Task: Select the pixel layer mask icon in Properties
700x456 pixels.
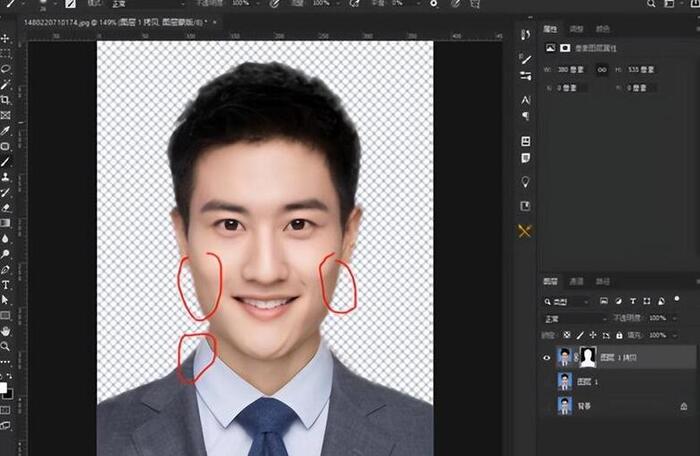Action: pos(550,48)
